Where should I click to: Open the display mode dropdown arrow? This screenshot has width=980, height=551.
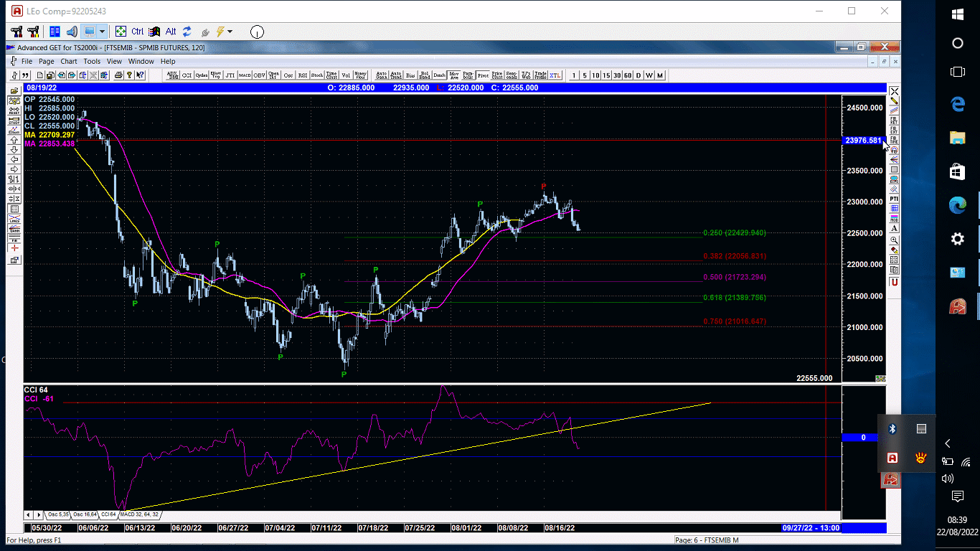point(102,32)
